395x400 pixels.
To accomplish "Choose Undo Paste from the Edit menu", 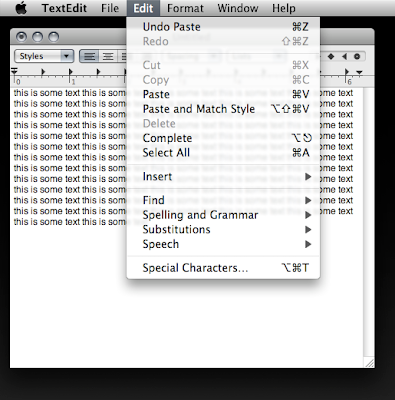I will (x=223, y=27).
